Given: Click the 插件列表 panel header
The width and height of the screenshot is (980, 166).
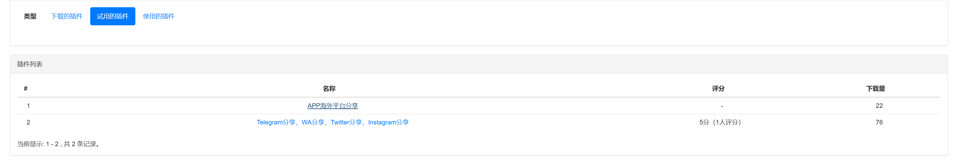Looking at the screenshot, I should point(30,64).
